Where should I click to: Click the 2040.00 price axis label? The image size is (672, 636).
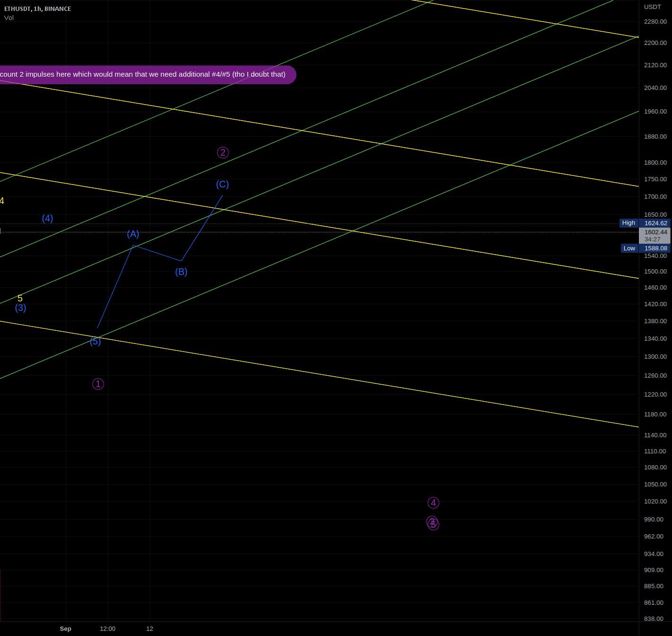(655, 88)
